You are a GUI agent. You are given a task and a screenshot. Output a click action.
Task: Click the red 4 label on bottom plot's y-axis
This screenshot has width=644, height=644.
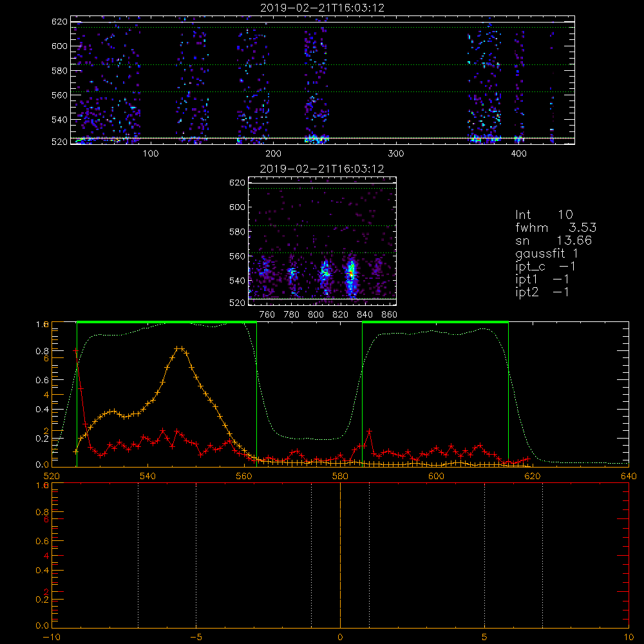46,555
